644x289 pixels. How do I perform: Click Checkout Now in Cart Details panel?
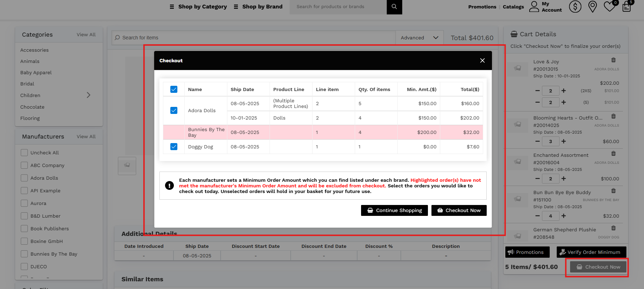click(x=598, y=267)
